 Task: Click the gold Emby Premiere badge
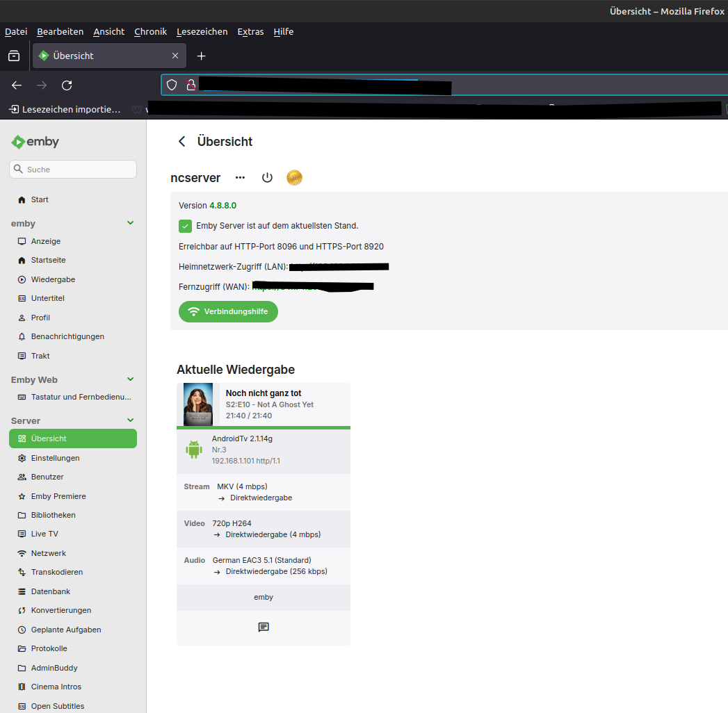(294, 178)
